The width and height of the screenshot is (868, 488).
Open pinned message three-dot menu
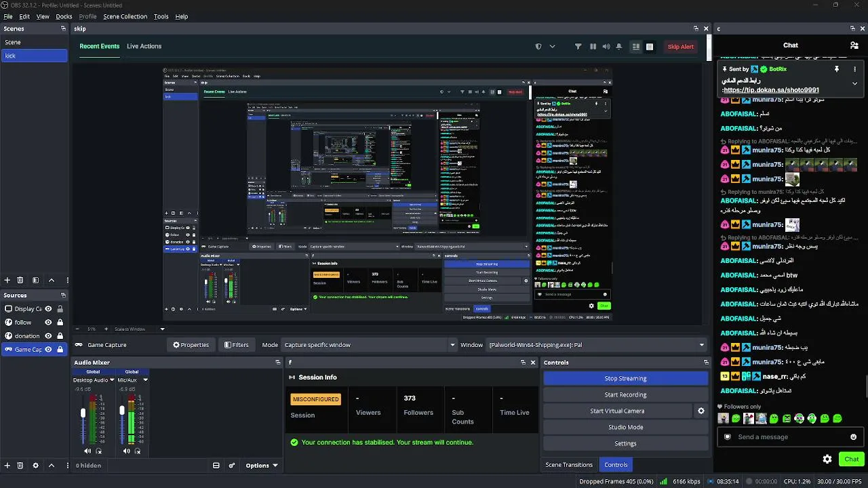click(x=854, y=69)
